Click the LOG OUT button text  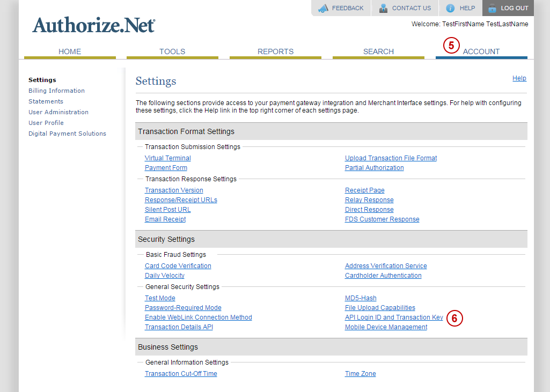(514, 8)
